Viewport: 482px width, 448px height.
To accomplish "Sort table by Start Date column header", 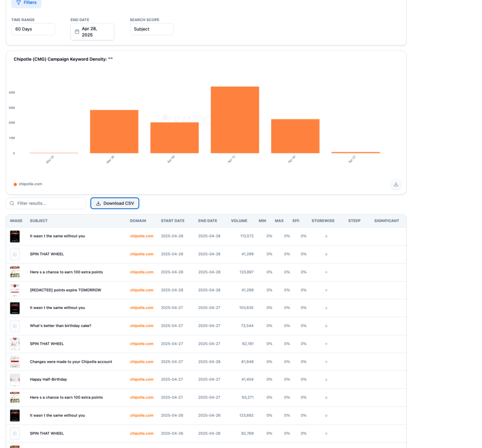I will coord(172,220).
